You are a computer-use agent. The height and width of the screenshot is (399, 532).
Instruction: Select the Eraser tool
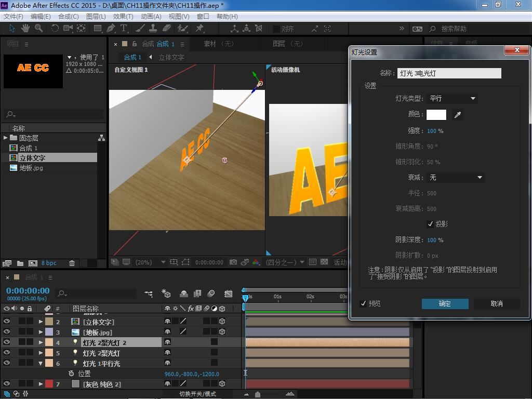tap(167, 29)
